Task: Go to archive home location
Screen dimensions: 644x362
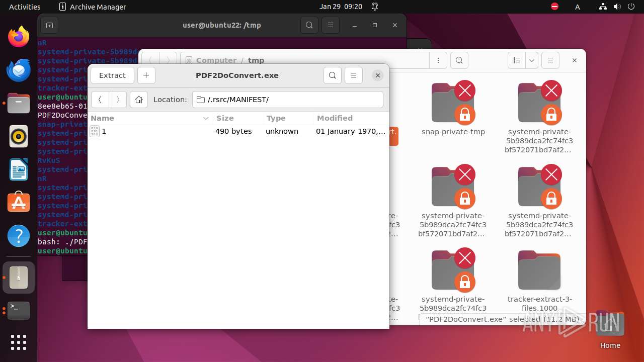Action: point(139,100)
